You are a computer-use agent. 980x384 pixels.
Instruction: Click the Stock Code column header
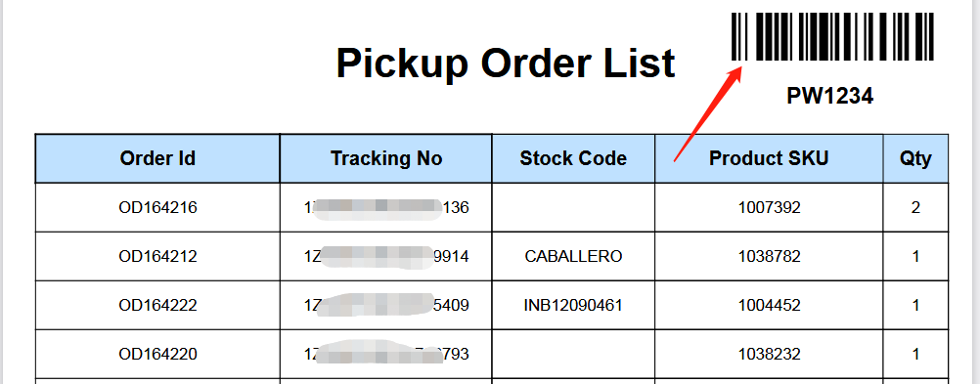point(573,158)
